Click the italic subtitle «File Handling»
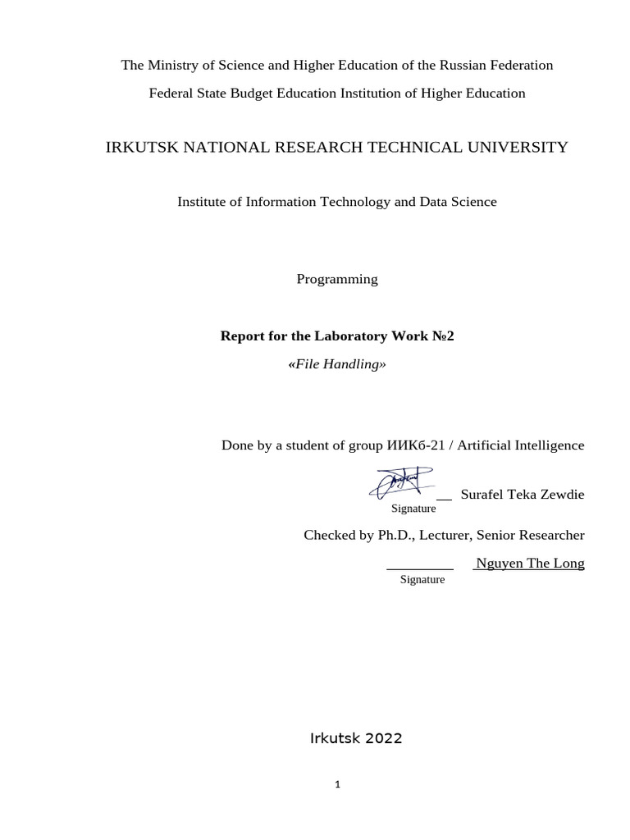 [337, 364]
